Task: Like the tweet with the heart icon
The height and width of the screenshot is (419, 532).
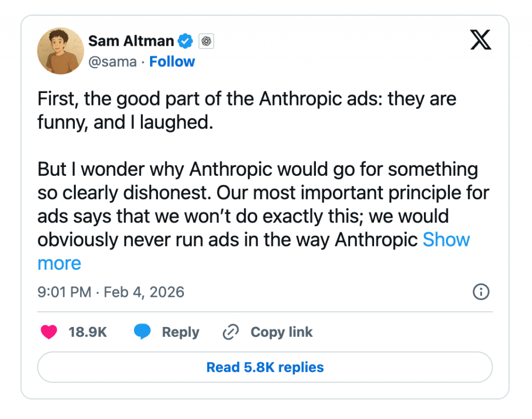Action: [49, 332]
